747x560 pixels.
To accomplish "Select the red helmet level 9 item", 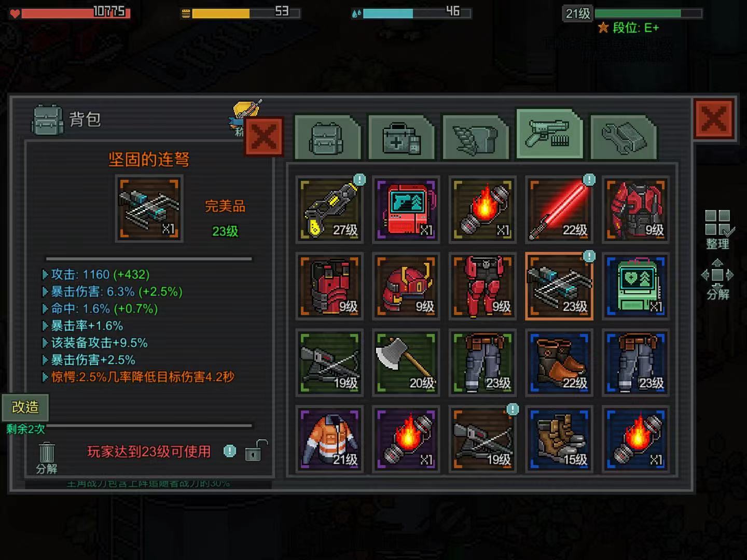I will (406, 286).
